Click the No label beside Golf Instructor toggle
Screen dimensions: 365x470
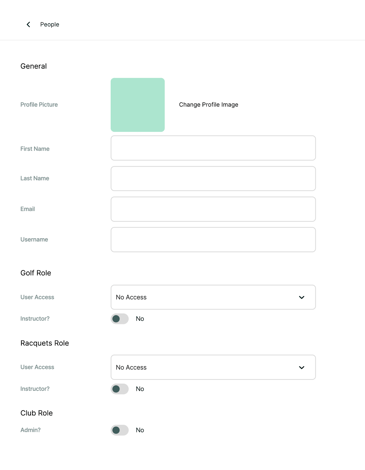(140, 319)
